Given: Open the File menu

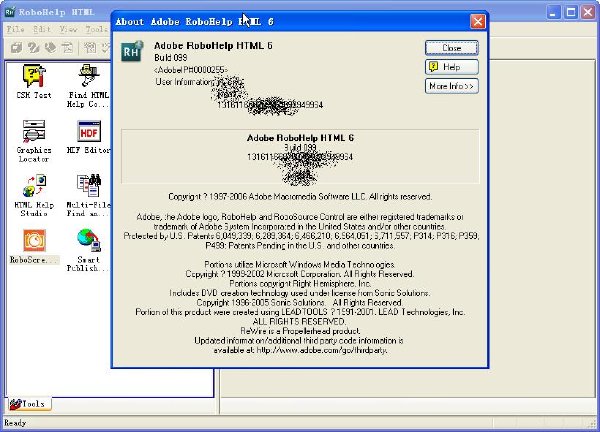Looking at the screenshot, I should [x=16, y=29].
